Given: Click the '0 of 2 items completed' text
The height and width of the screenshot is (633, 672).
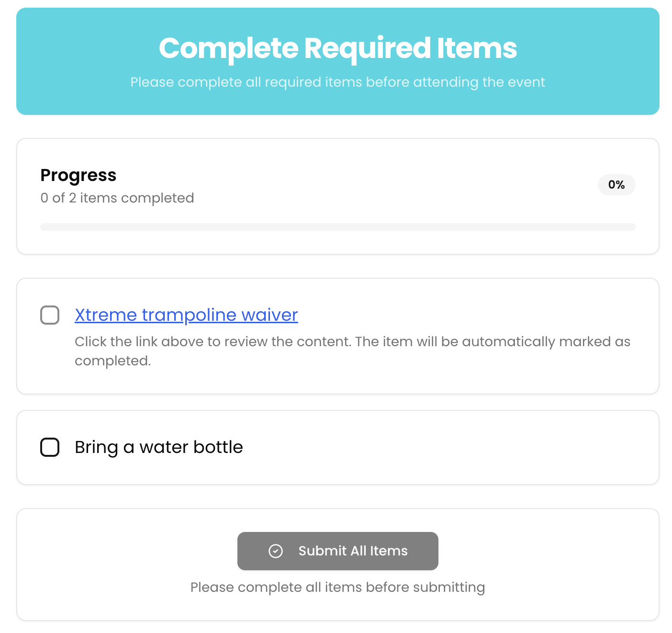Looking at the screenshot, I should click(117, 198).
